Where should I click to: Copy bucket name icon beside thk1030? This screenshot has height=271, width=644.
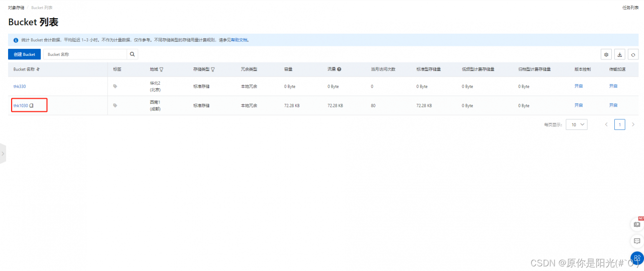32,105
